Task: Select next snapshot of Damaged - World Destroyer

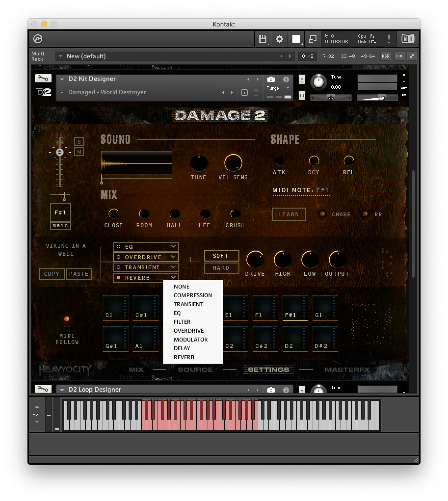Action: point(232,92)
